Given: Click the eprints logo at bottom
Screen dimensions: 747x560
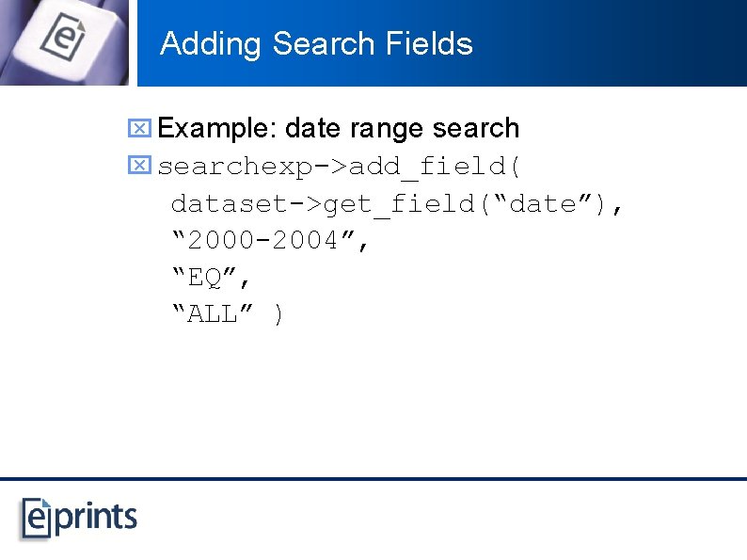Looking at the screenshot, I should 79,519.
